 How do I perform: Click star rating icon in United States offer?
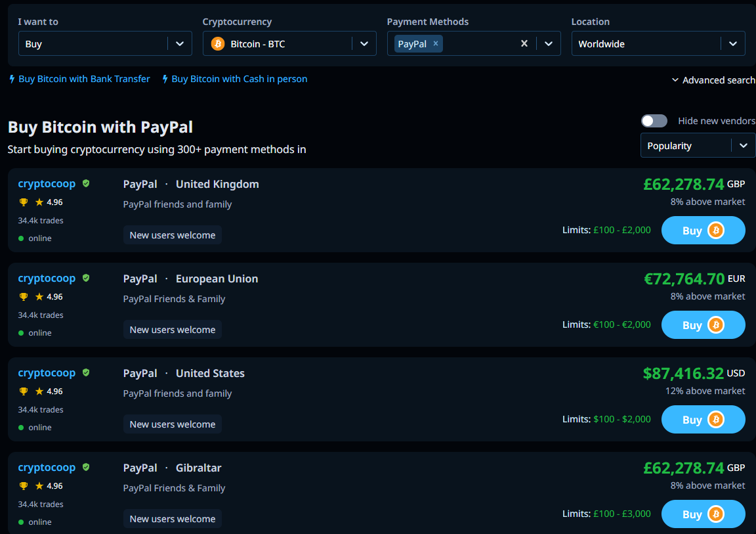pyautogui.click(x=39, y=391)
